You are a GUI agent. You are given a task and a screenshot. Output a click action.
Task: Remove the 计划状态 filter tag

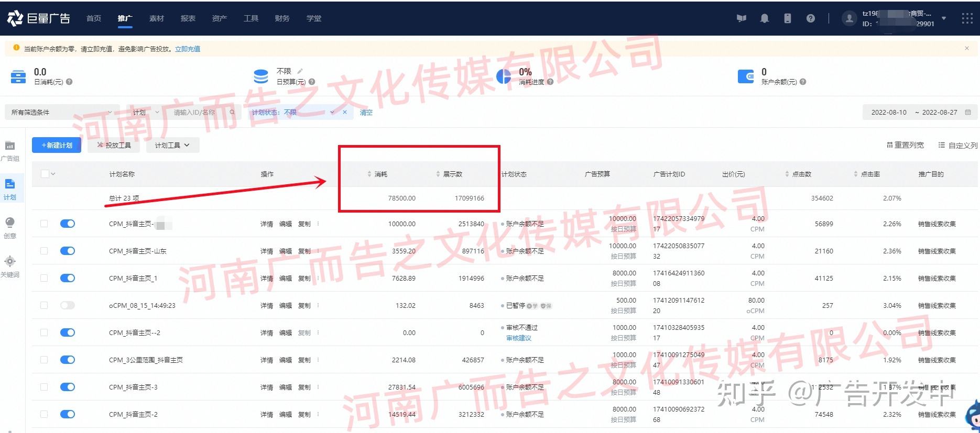[345, 112]
